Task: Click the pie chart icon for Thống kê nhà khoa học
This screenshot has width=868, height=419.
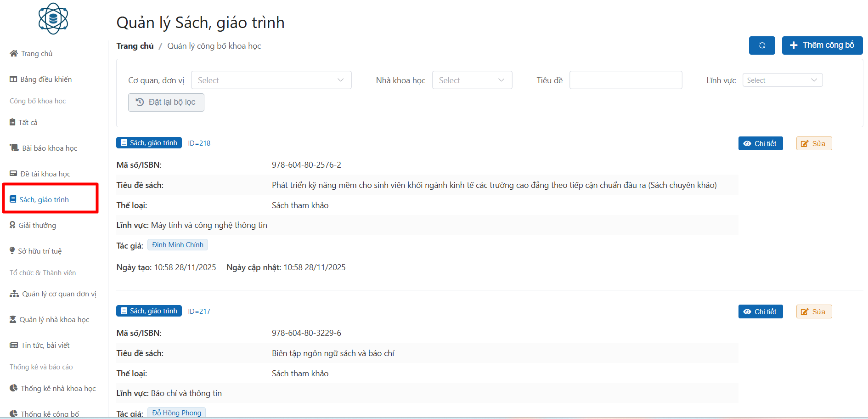Action: [14, 388]
